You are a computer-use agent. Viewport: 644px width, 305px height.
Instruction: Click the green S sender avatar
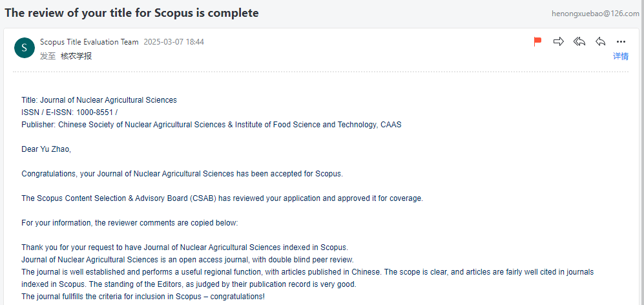[x=25, y=48]
